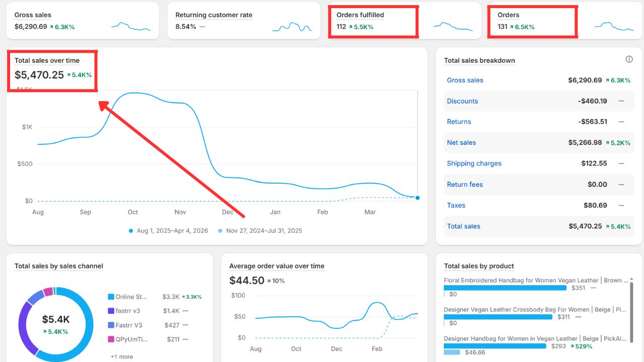Open the Net sales breakdown link
644x362 pixels.
coord(461,143)
